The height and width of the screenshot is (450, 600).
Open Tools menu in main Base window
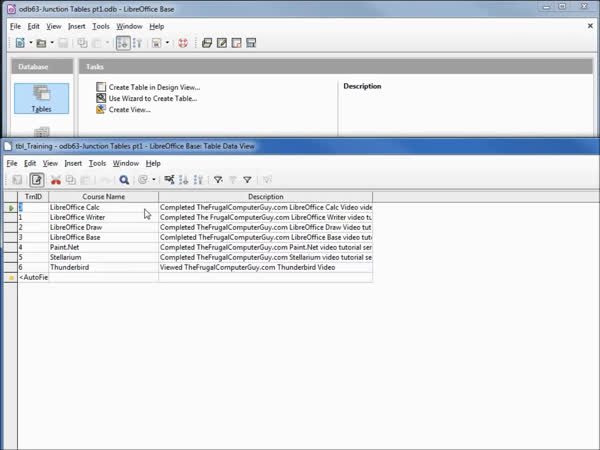tap(101, 26)
